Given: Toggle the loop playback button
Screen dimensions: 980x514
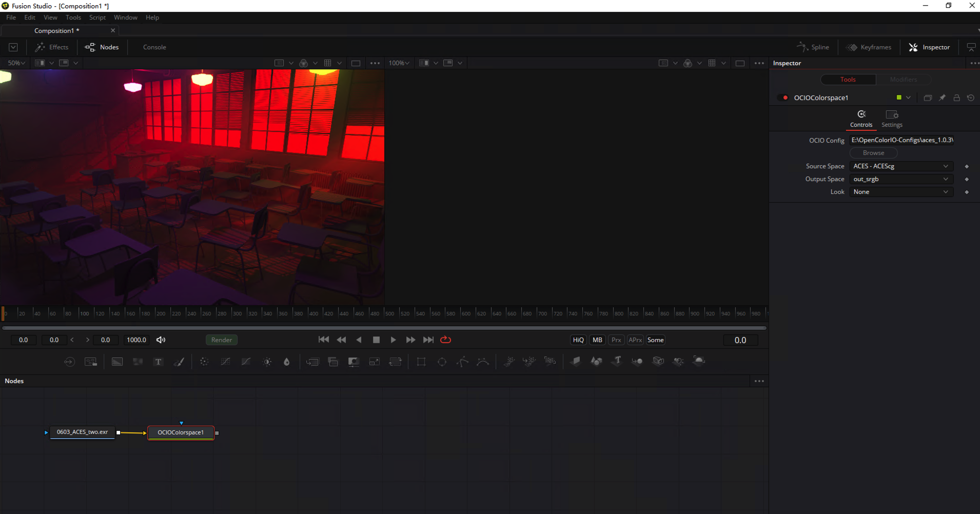Looking at the screenshot, I should pyautogui.click(x=445, y=340).
